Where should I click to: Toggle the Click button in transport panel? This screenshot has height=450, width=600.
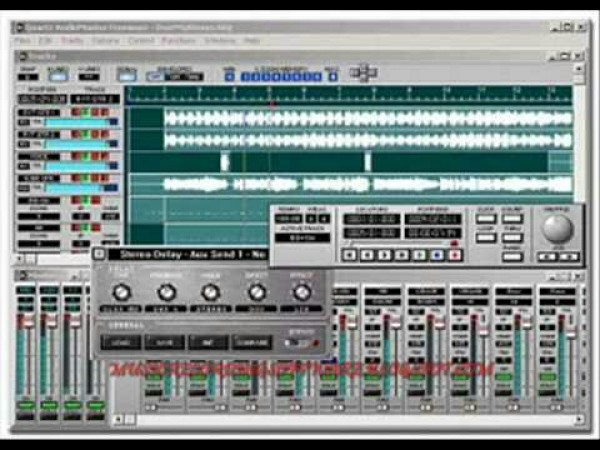[486, 219]
